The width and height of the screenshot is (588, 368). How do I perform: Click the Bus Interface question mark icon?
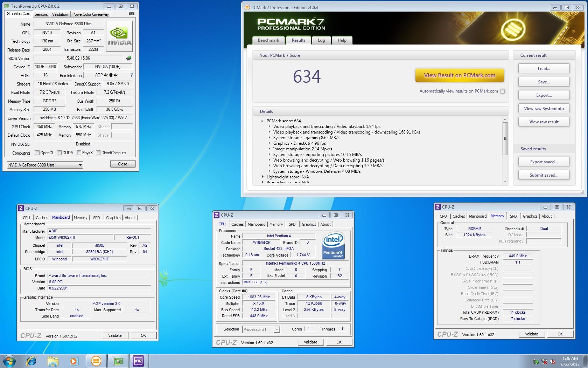coord(132,75)
